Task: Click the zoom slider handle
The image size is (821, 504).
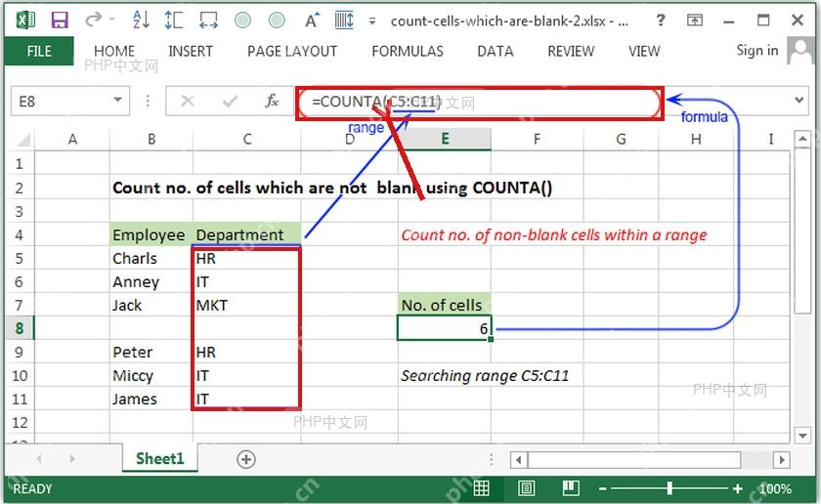Action: pos(670,488)
